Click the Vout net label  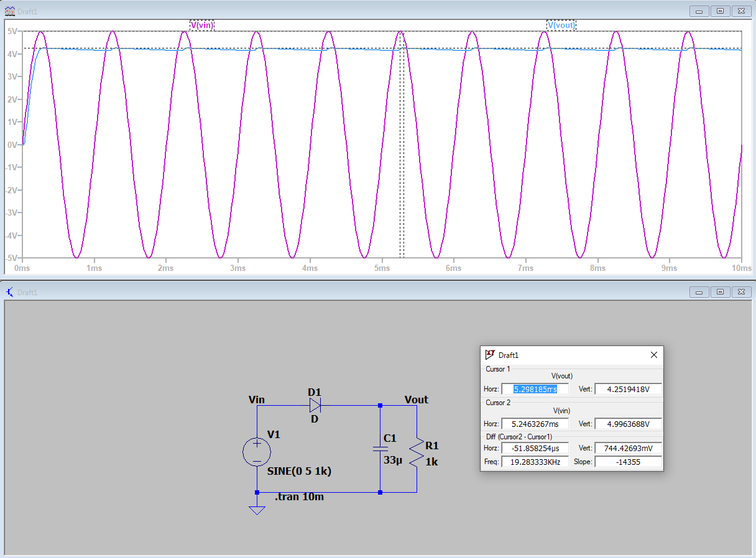tap(416, 400)
